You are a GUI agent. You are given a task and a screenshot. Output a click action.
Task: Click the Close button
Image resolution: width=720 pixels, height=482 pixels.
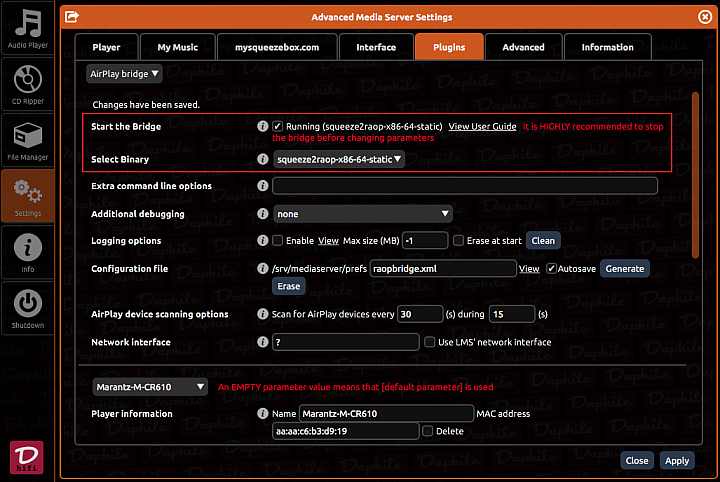click(x=637, y=460)
